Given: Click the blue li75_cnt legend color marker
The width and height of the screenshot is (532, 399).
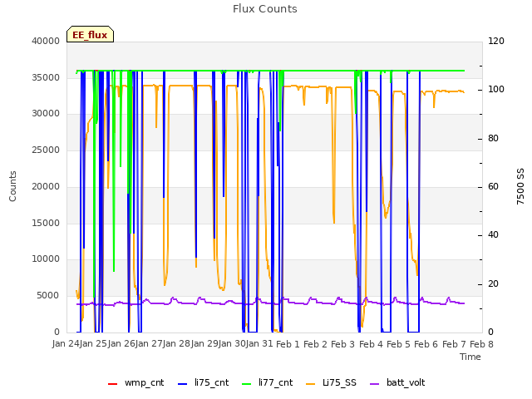Looking at the screenshot, I should [x=183, y=384].
